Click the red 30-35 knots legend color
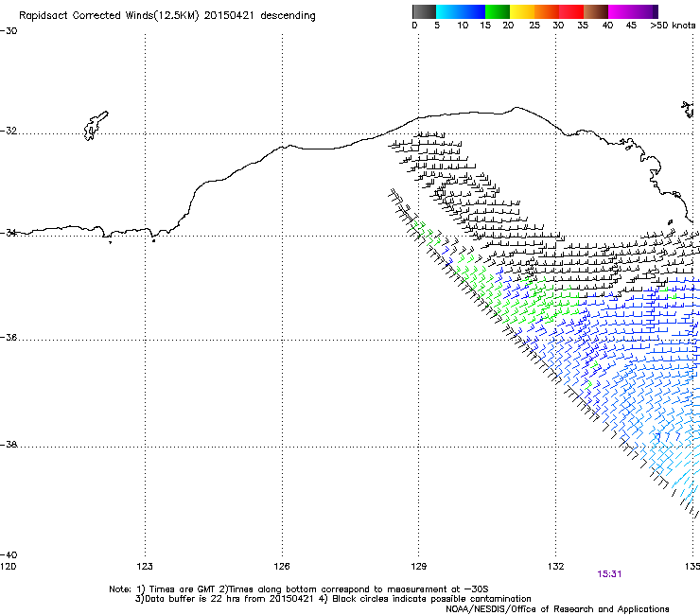This screenshot has height=615, width=700. (x=571, y=11)
